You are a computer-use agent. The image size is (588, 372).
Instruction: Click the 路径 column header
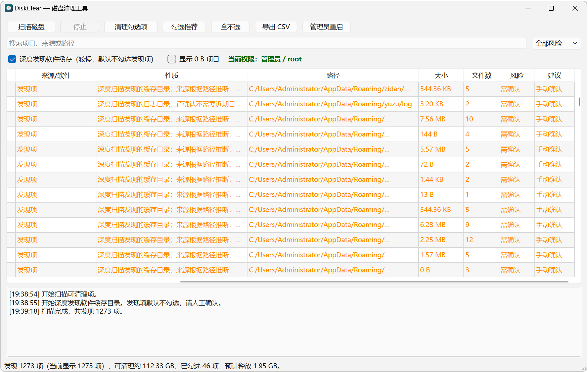tap(333, 75)
